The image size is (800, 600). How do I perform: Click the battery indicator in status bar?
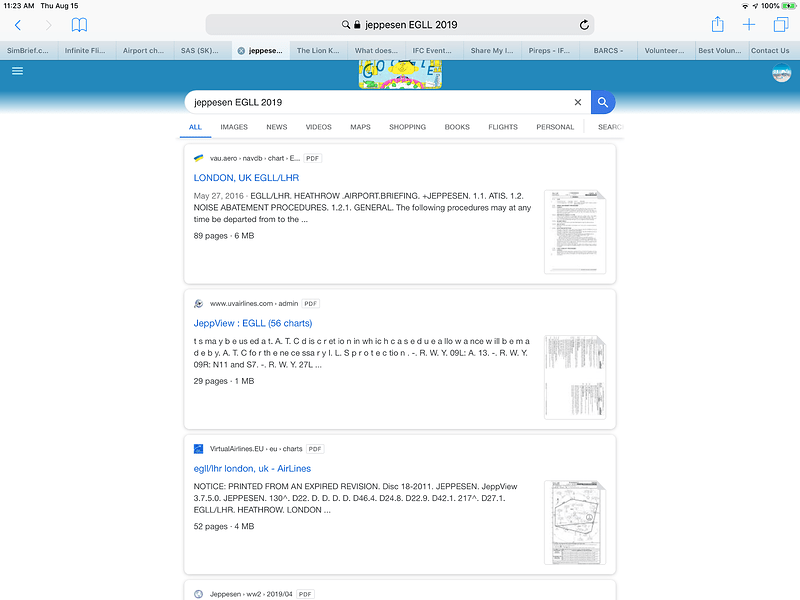(x=788, y=6)
